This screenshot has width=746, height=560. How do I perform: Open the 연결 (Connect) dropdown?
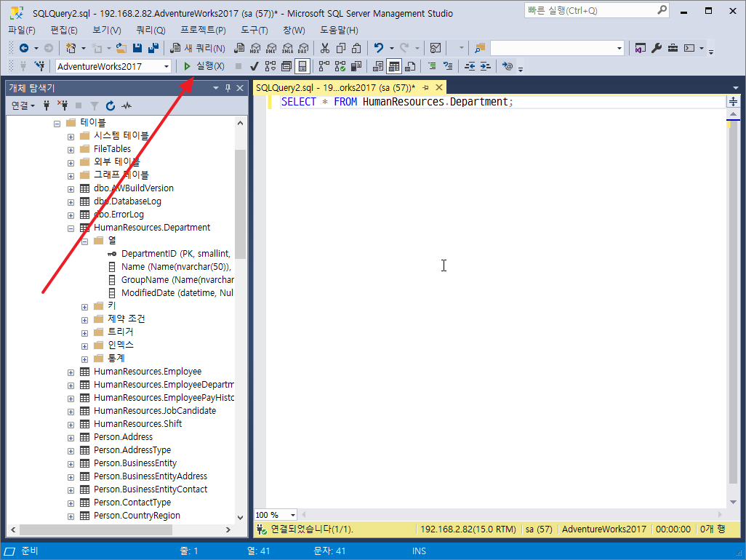point(23,105)
